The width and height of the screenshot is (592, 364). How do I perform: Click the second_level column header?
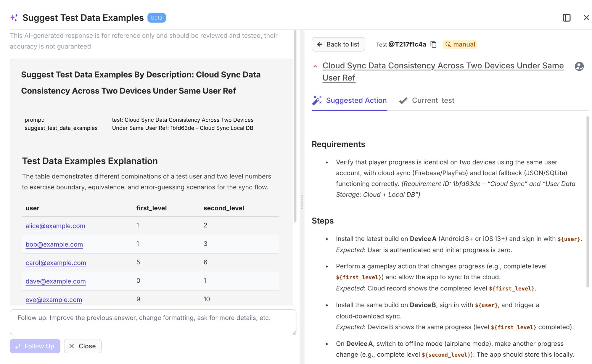click(224, 208)
